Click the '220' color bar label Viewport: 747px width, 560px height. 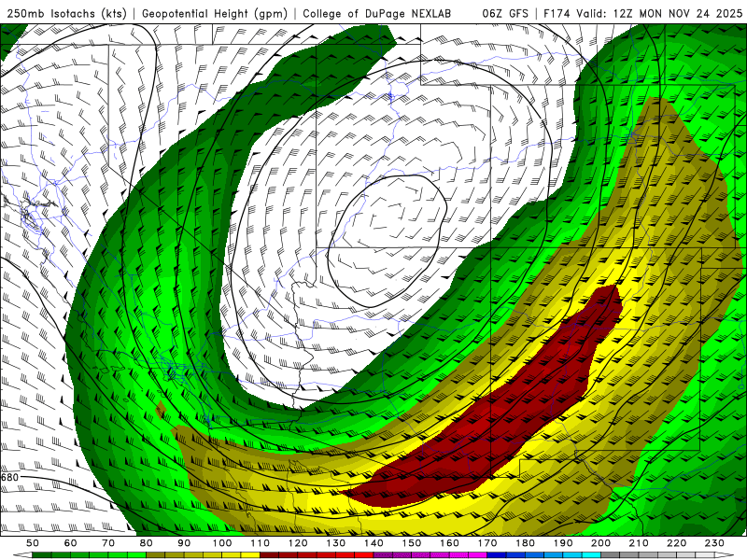click(677, 543)
